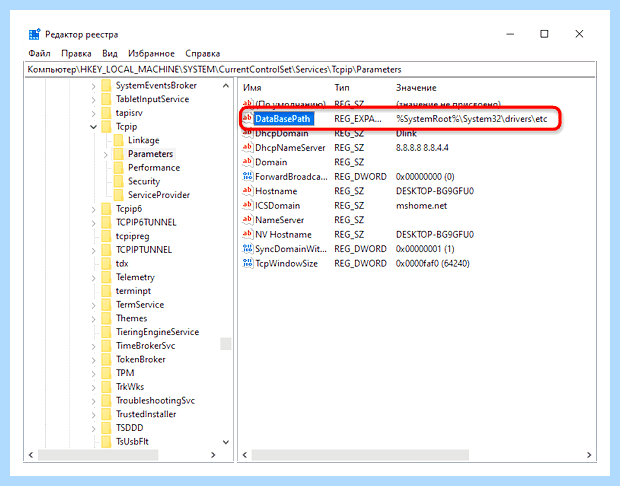Open the Вид menu
Image resolution: width=620 pixels, height=486 pixels.
110,53
